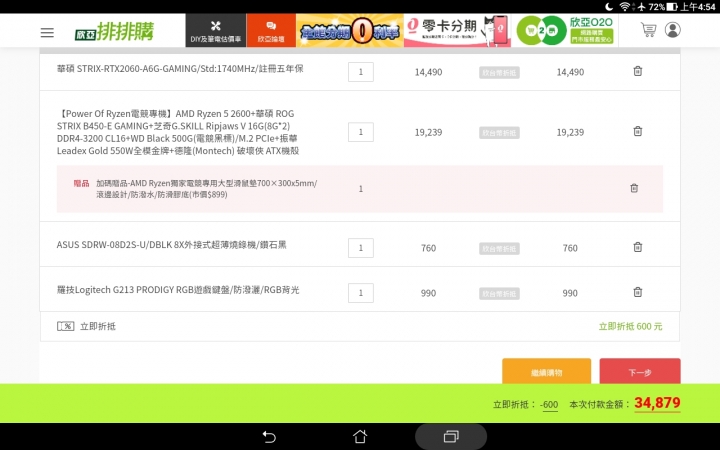Click 欣台幣折抵 button for STRIX-RTX2060
The height and width of the screenshot is (450, 720).
coord(499,73)
